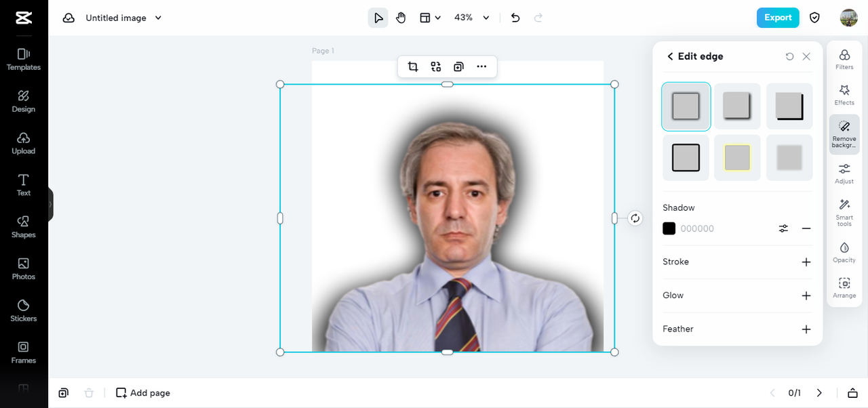Open the bottom-right layers panel icon

tap(852, 393)
